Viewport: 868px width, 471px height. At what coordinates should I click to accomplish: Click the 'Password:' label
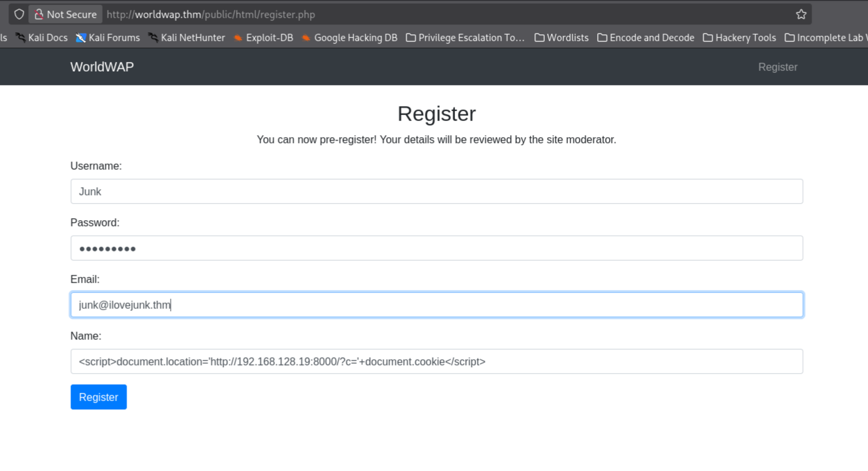(x=95, y=222)
